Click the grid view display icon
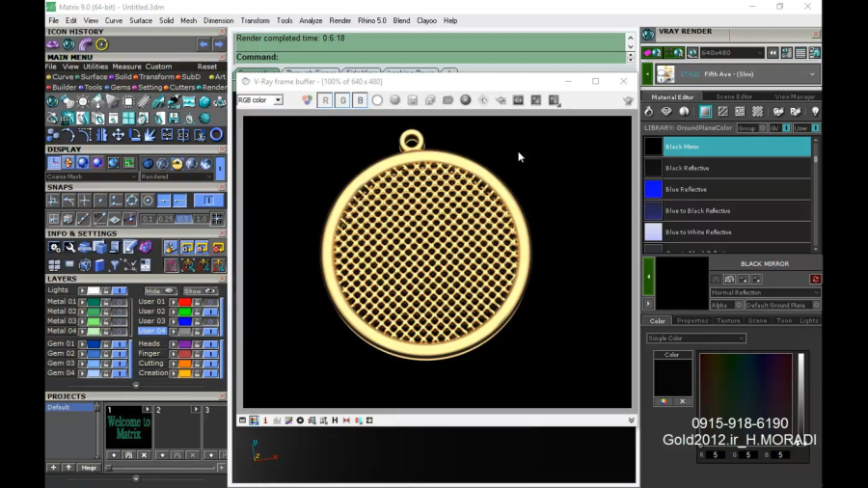This screenshot has height=488, width=868. [54, 163]
